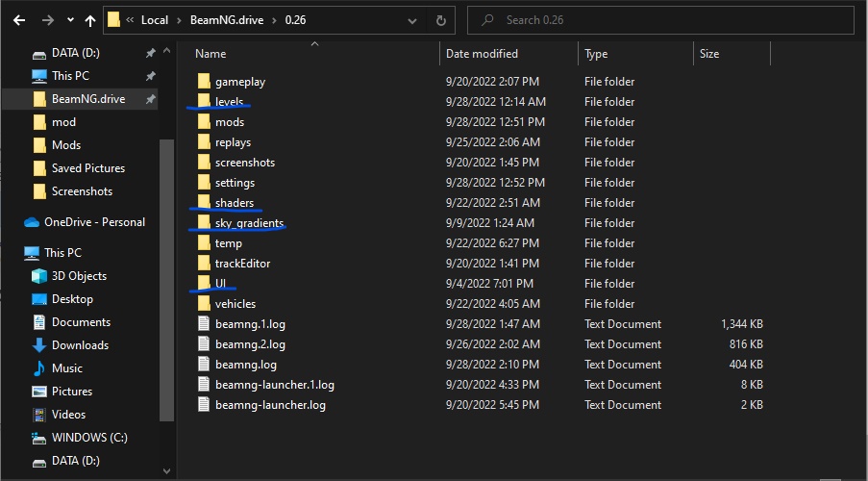Open Desktop in sidebar
The image size is (868, 481).
tap(72, 299)
